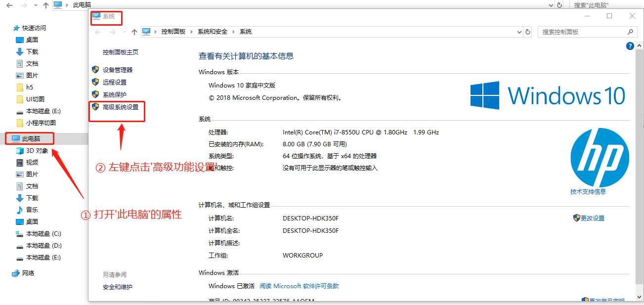This screenshot has width=644, height=305.
Task: Open 桌面 under 快速访问 in sidebar
Action: 27,40
